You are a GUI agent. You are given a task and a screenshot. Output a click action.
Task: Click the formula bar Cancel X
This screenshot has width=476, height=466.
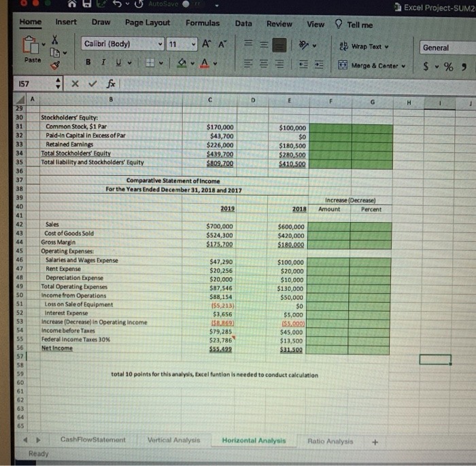tap(75, 84)
